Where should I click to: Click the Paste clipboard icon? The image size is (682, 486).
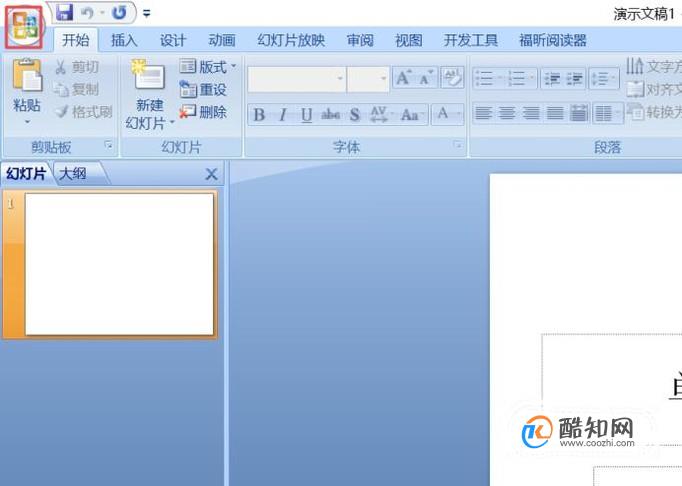tap(27, 75)
